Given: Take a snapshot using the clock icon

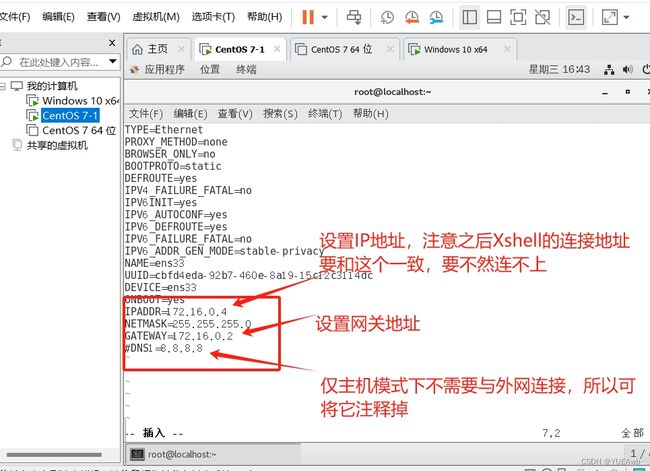Looking at the screenshot, I should click(x=387, y=17).
